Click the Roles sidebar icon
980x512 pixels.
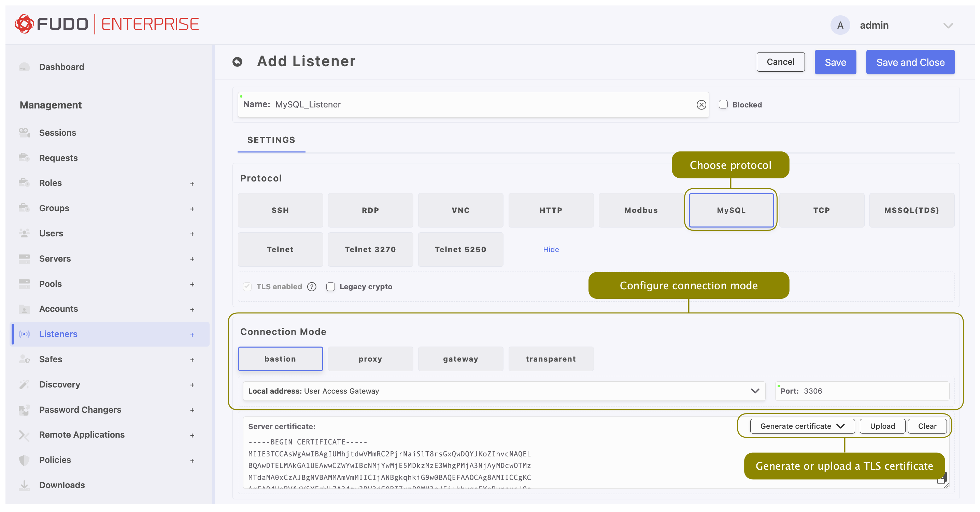24,183
